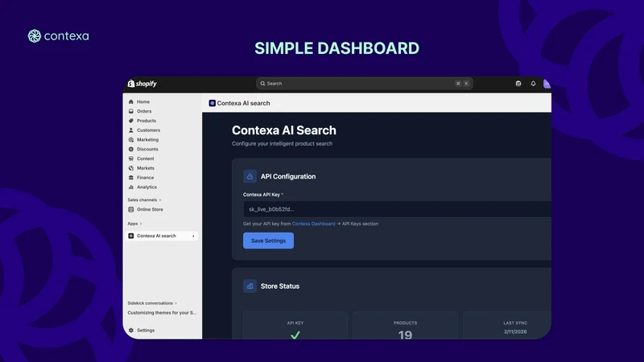Click the Analytics bar chart icon
Screen dimensions: 644x362
131,187
